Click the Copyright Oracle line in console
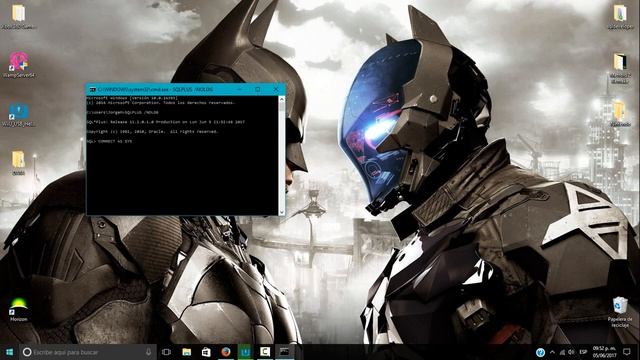Screen dimensions: 640x360 152,131
